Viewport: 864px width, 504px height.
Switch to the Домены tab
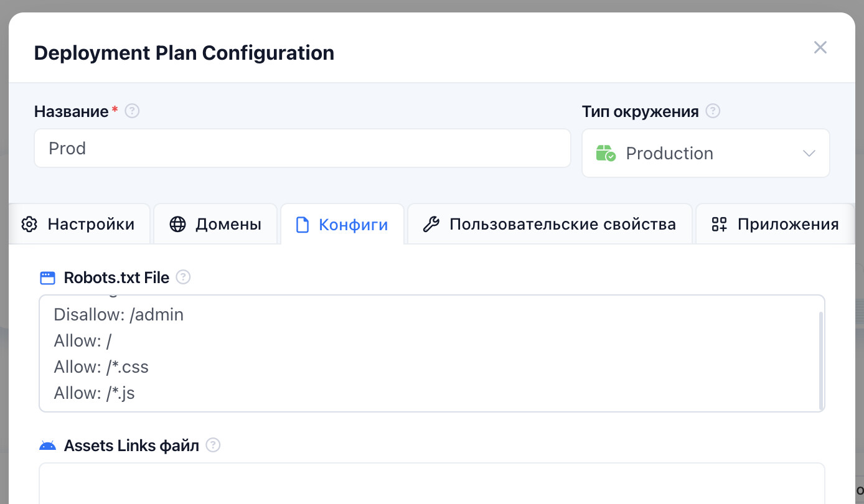point(215,224)
